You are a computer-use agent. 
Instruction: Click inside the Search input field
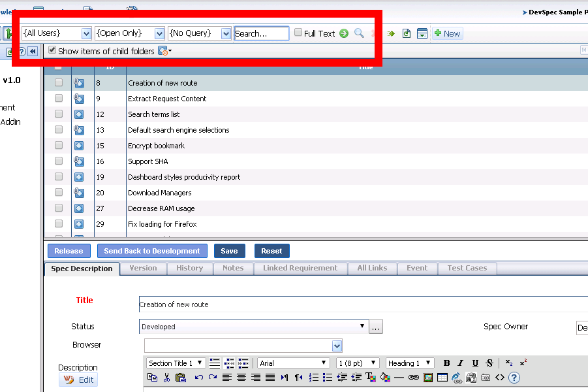261,33
